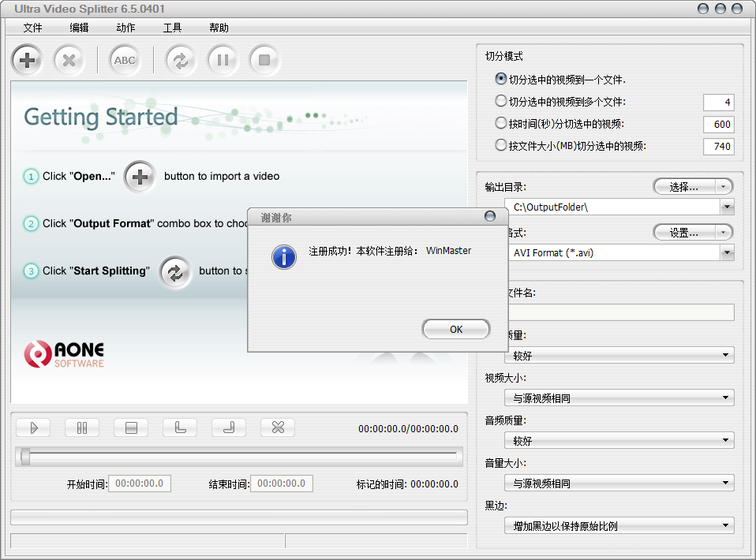Click the clear marks X button

[278, 428]
